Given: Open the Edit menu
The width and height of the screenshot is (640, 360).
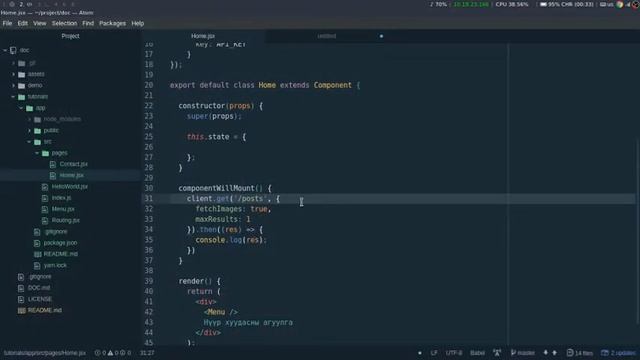Looking at the screenshot, I should (22, 23).
